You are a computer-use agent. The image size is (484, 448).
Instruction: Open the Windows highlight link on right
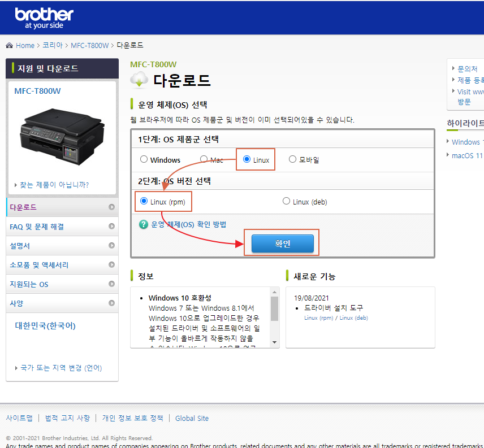click(x=468, y=142)
